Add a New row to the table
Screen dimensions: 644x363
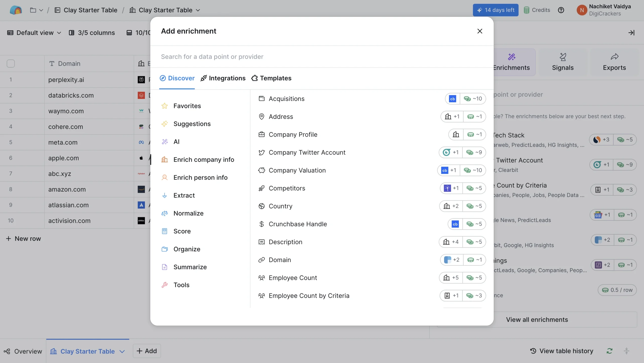[23, 239]
